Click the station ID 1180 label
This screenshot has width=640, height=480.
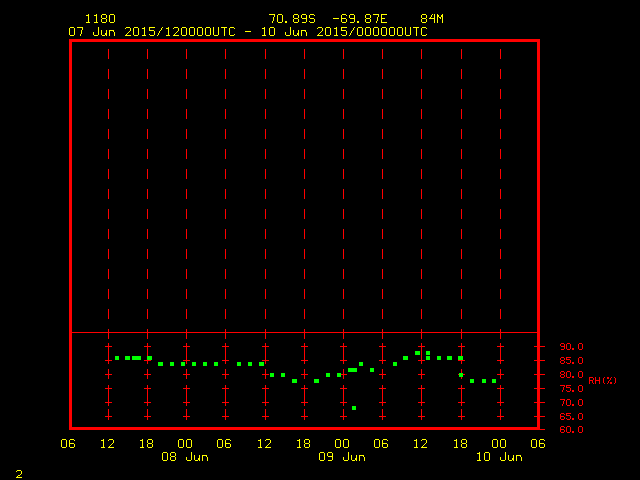point(100,19)
